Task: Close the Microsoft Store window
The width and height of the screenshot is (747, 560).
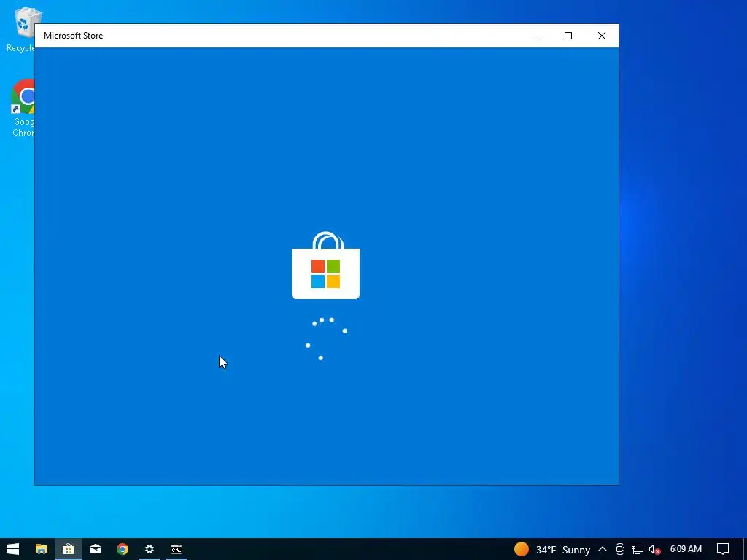Action: (602, 36)
